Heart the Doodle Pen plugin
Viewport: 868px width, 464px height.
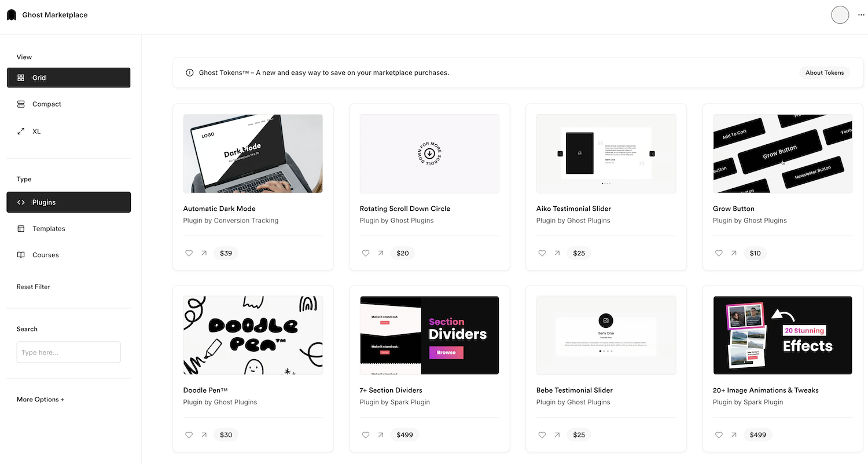tap(189, 435)
